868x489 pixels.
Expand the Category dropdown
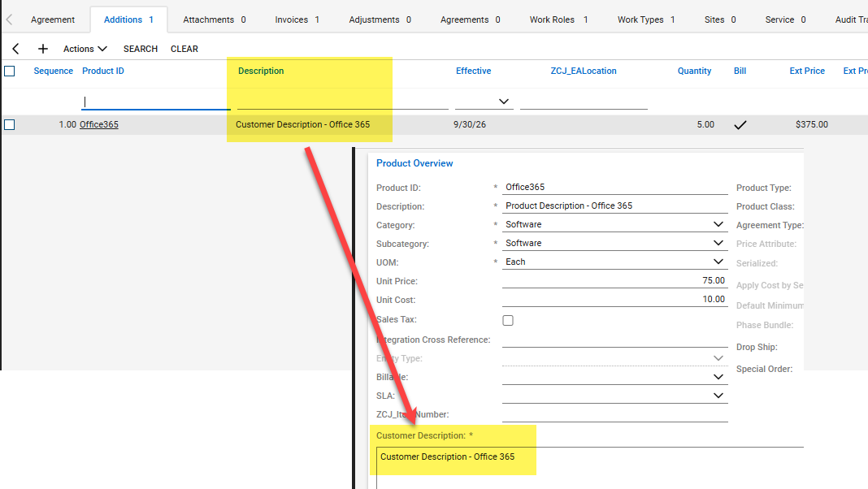pos(718,224)
